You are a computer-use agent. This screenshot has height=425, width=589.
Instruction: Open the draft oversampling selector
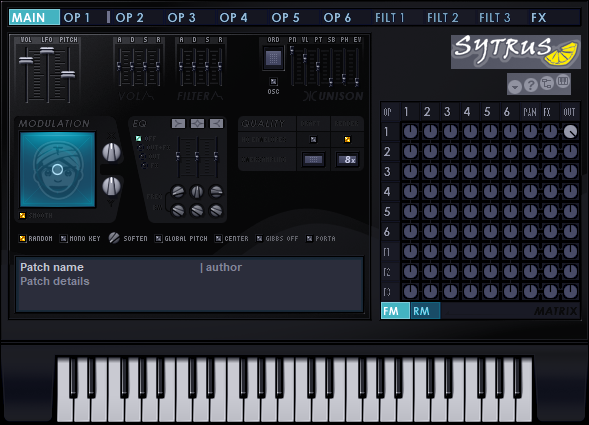tap(313, 159)
